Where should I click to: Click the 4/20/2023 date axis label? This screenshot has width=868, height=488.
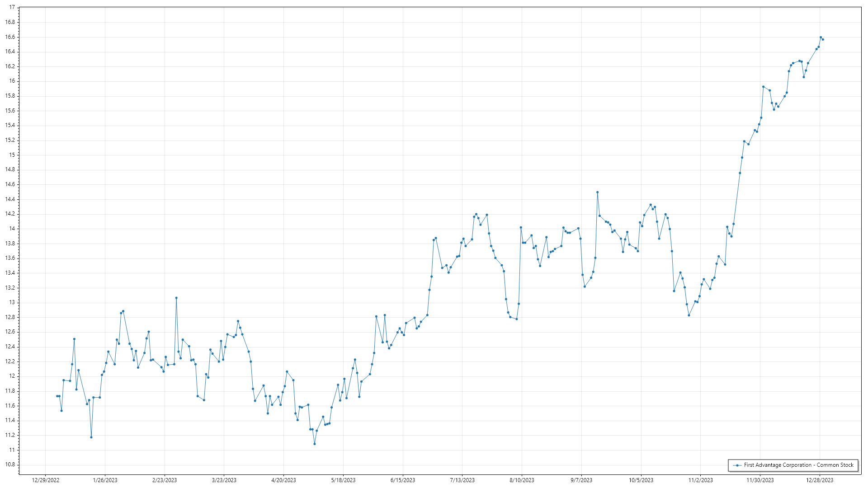[x=283, y=480]
